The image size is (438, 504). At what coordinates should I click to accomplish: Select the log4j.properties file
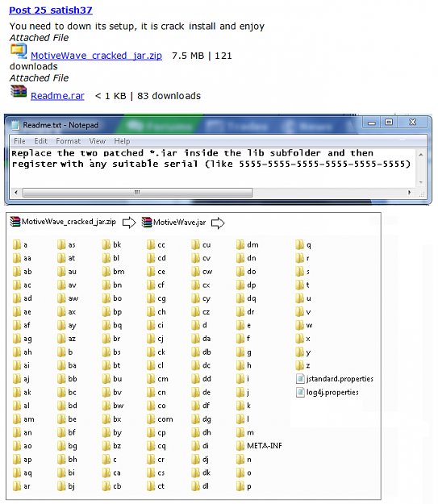click(x=327, y=392)
